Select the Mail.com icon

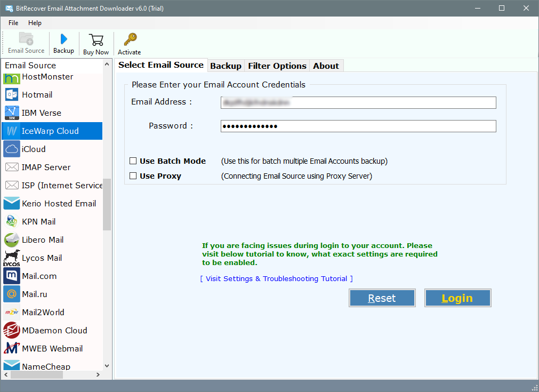coord(12,276)
